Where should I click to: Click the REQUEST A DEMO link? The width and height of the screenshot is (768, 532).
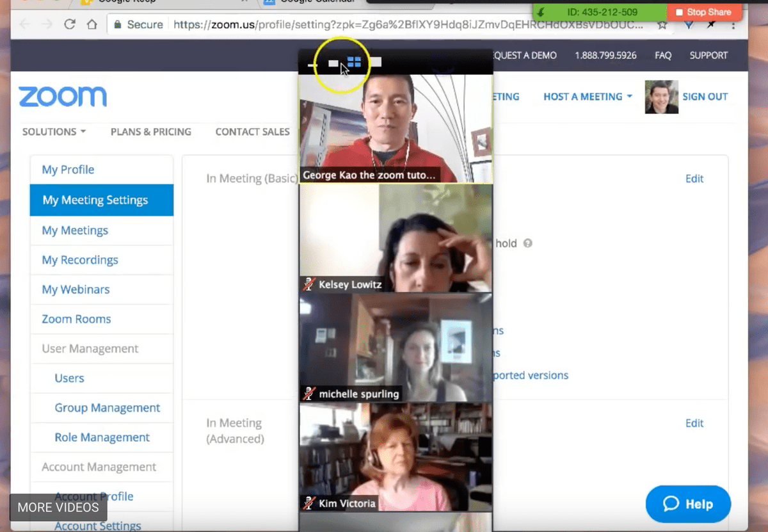pyautogui.click(x=525, y=56)
